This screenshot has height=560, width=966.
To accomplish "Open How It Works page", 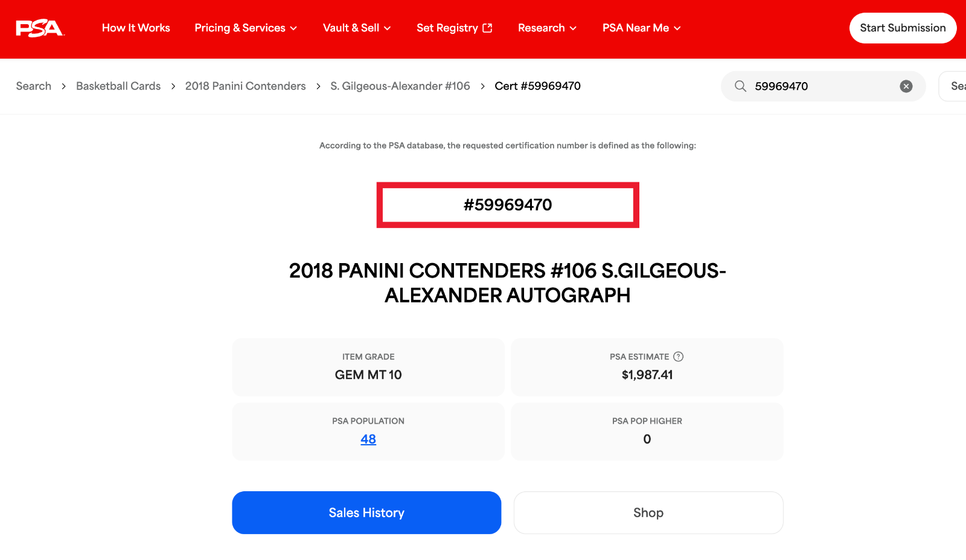I will pyautogui.click(x=136, y=28).
